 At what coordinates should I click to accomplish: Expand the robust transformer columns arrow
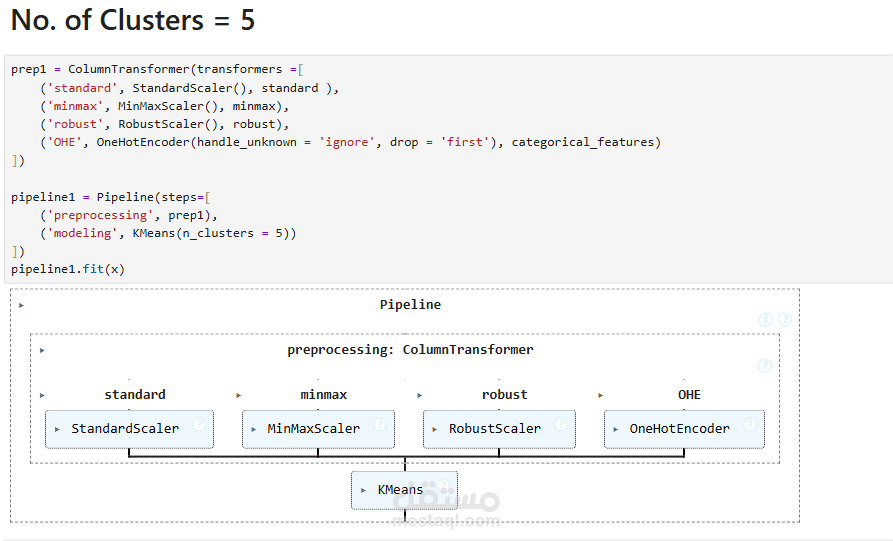point(420,395)
